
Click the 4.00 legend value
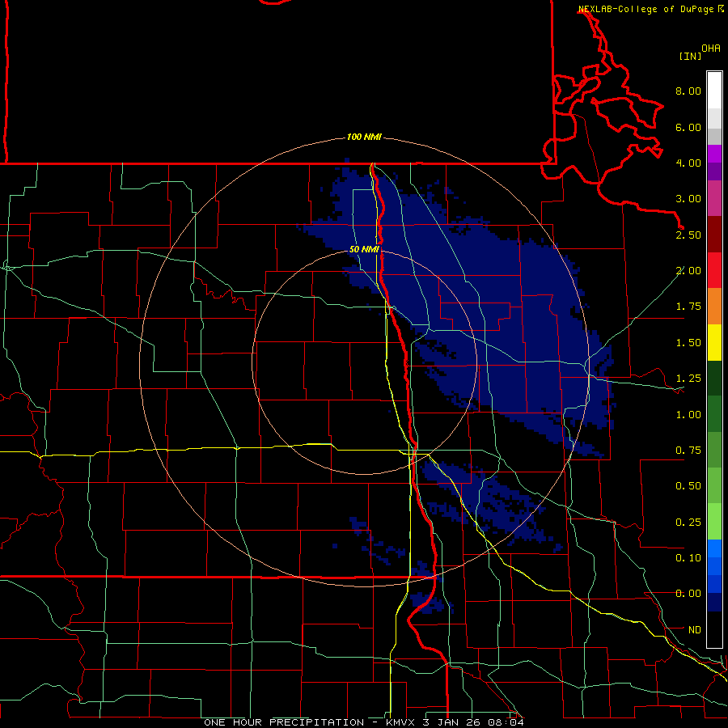click(x=688, y=163)
